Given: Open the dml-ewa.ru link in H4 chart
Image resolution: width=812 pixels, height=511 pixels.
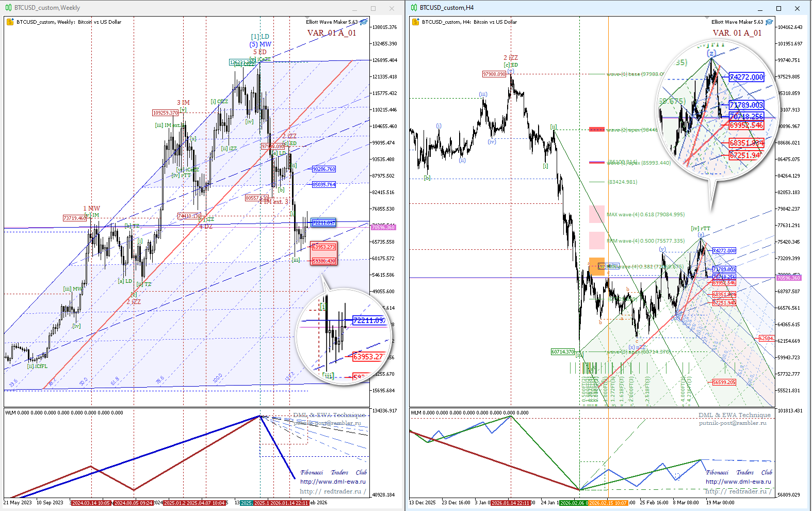Looking at the screenshot, I should pos(738,482).
